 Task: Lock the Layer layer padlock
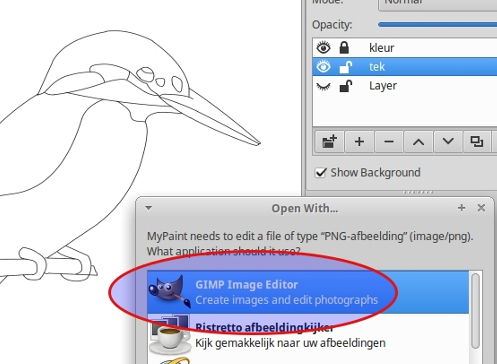click(x=346, y=86)
